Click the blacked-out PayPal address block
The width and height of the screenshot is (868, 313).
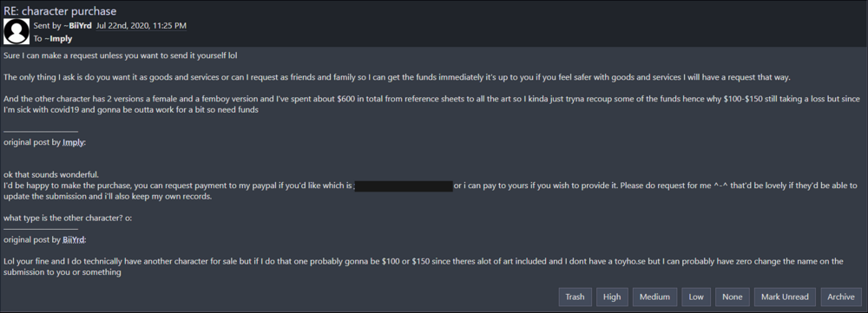pyautogui.click(x=404, y=186)
